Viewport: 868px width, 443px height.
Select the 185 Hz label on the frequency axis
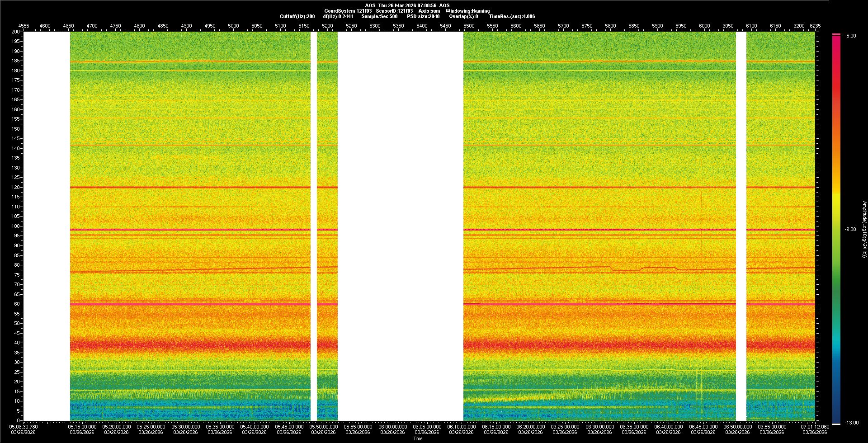(16, 61)
